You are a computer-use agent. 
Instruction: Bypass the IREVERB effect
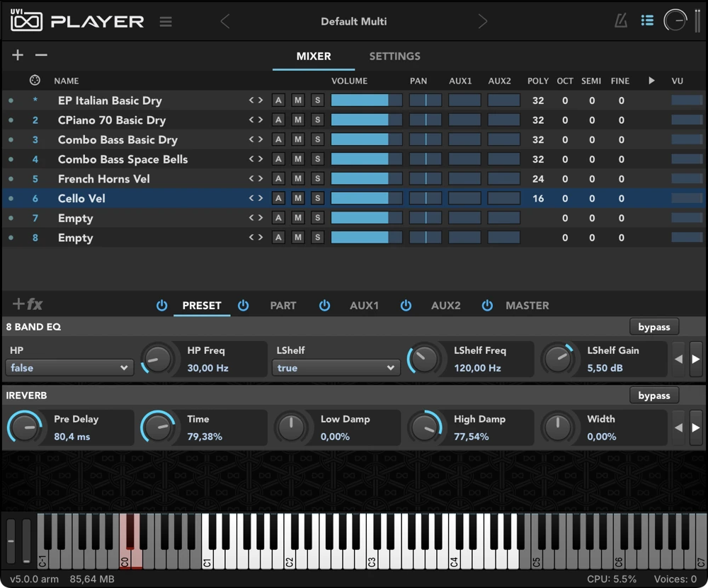click(x=653, y=396)
